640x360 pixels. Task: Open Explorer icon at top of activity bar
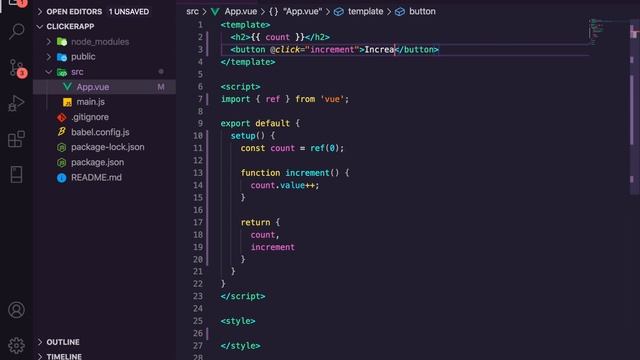(x=16, y=3)
